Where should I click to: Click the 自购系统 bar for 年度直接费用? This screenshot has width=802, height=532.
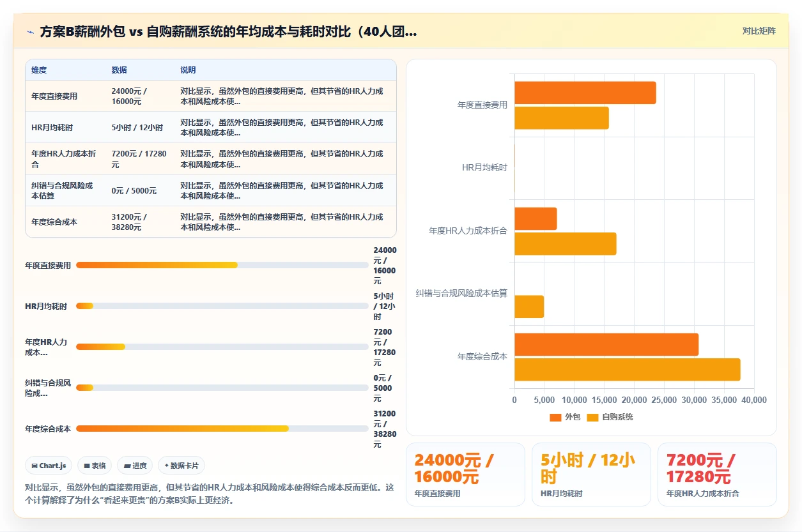[562, 118]
